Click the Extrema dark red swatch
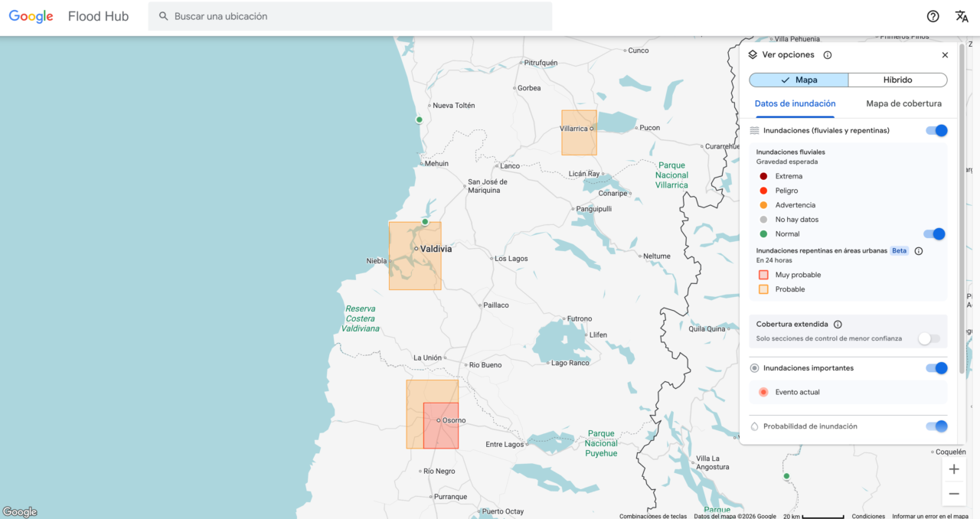Viewport: 980px width, 519px height. tap(763, 176)
